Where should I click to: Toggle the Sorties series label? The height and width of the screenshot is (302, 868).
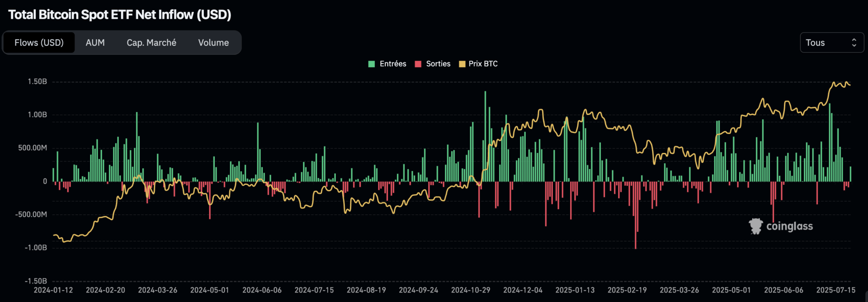pyautogui.click(x=438, y=64)
